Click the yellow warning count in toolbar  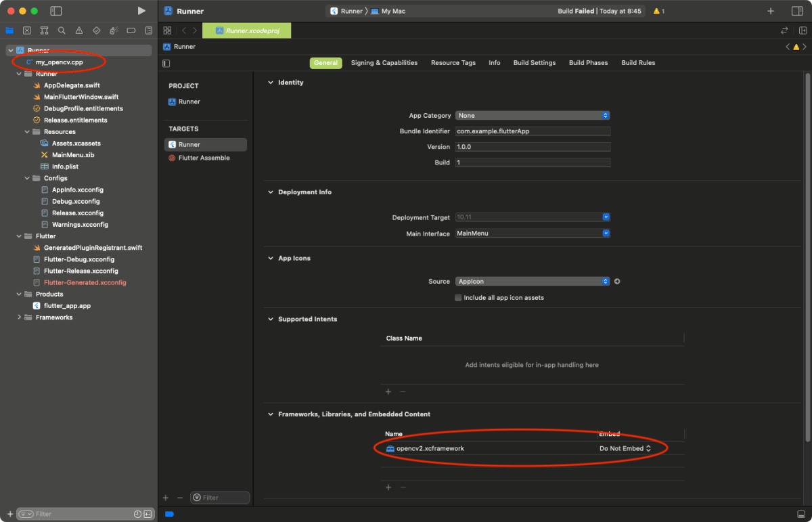tap(658, 11)
